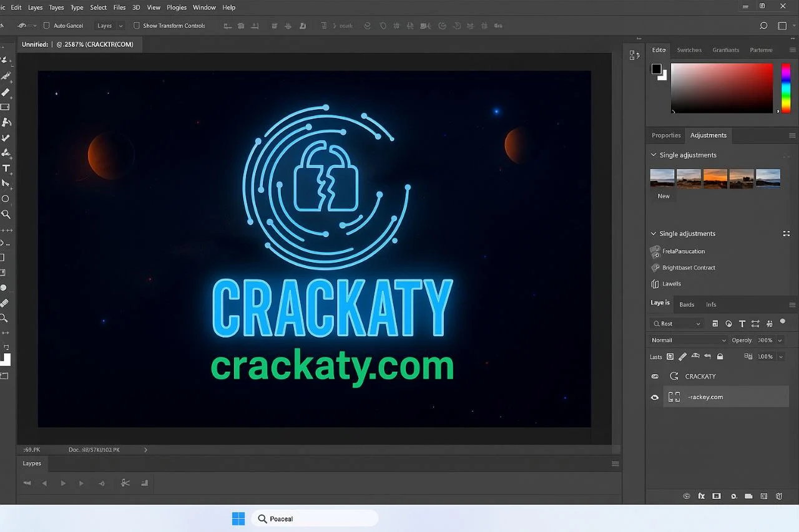This screenshot has height=532, width=799.
Task: Pick a color in the red gradient field
Action: [722, 88]
